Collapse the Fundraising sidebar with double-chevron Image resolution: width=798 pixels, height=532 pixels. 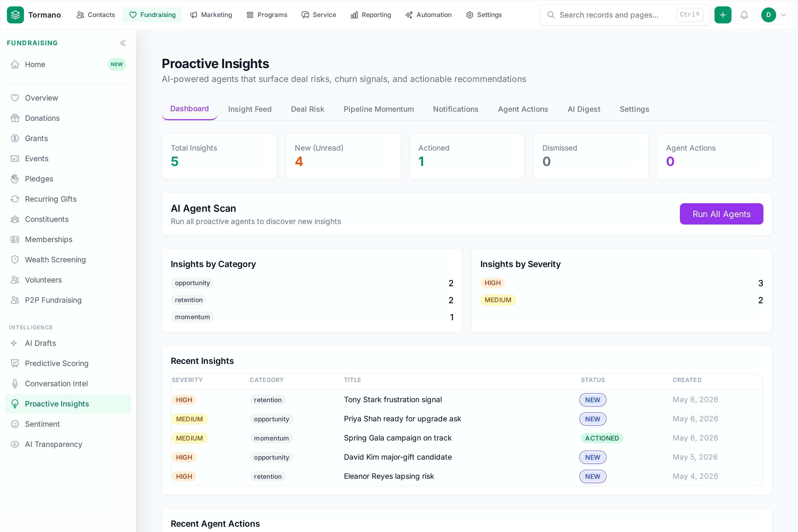click(x=123, y=43)
